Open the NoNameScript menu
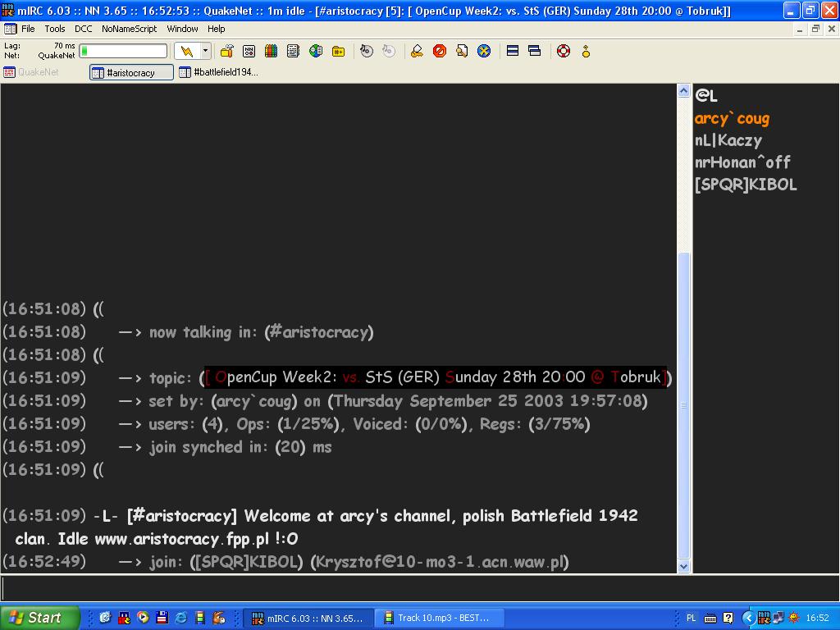This screenshot has height=630, width=840. (x=129, y=29)
